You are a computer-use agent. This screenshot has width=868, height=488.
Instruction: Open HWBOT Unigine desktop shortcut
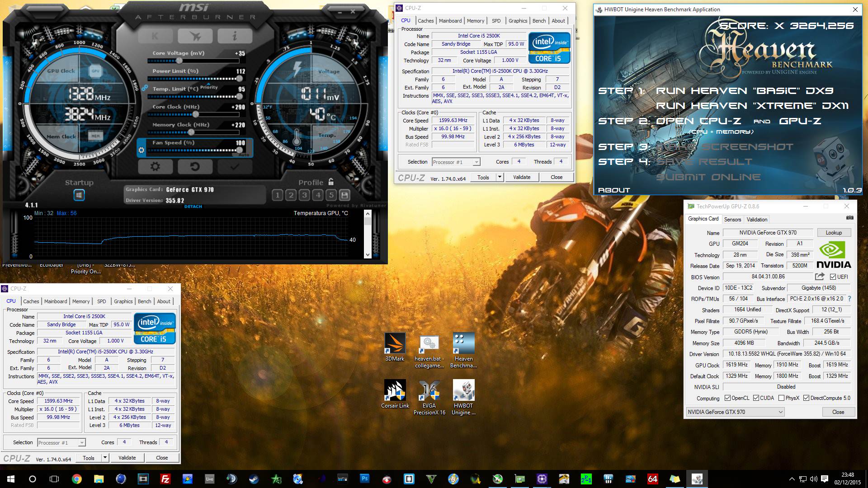pyautogui.click(x=463, y=398)
